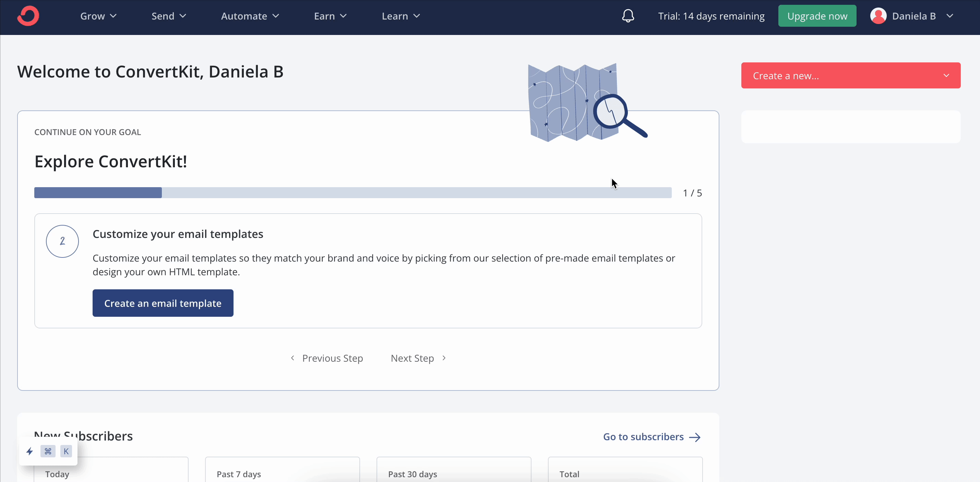Click the CONTINUE ON YOUR GOAL label
This screenshot has width=980, height=482.
click(87, 132)
